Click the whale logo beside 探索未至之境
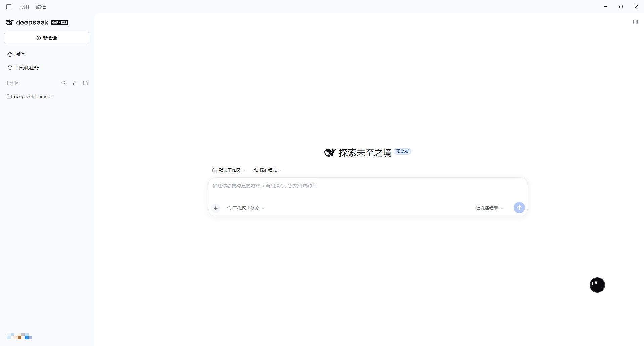 click(330, 152)
